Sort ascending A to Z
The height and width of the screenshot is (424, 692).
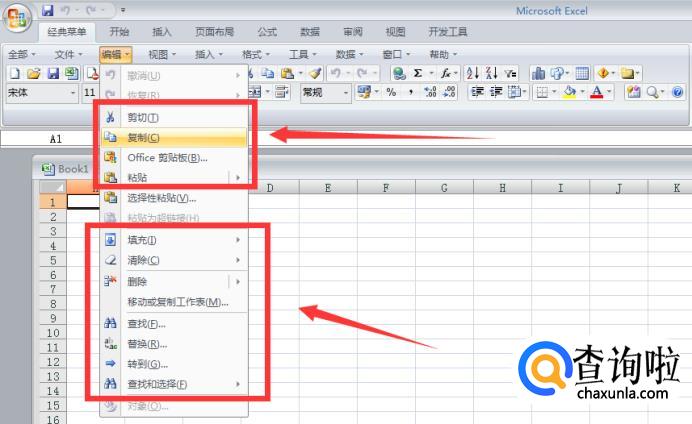[x=473, y=73]
